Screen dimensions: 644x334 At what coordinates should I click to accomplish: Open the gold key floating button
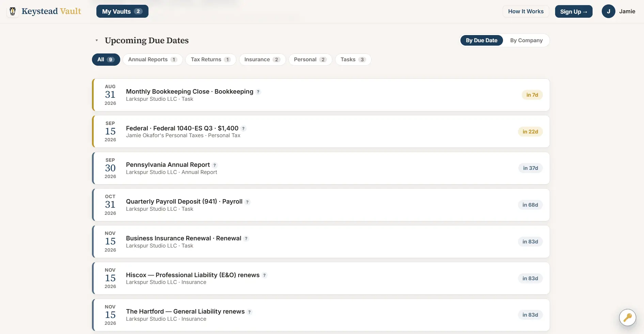pyautogui.click(x=627, y=317)
